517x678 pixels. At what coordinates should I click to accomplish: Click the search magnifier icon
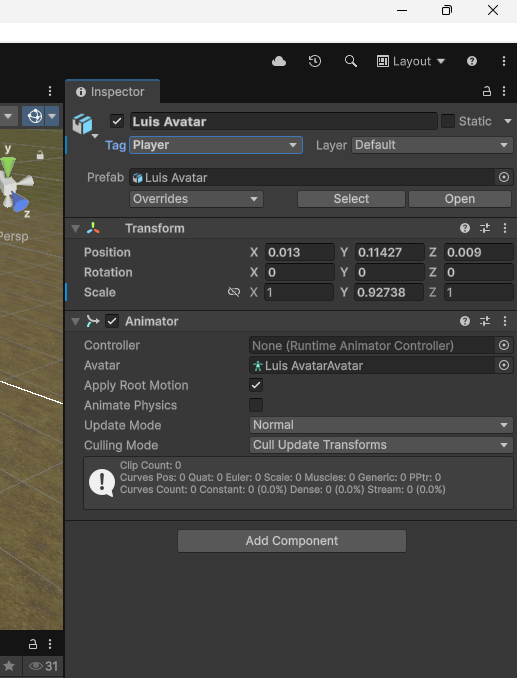tap(351, 61)
